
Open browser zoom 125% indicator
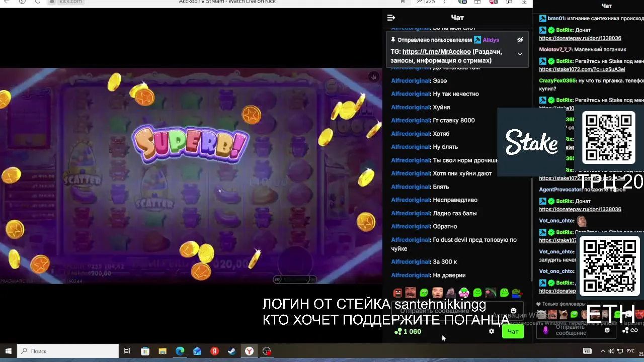pyautogui.click(x=426, y=2)
